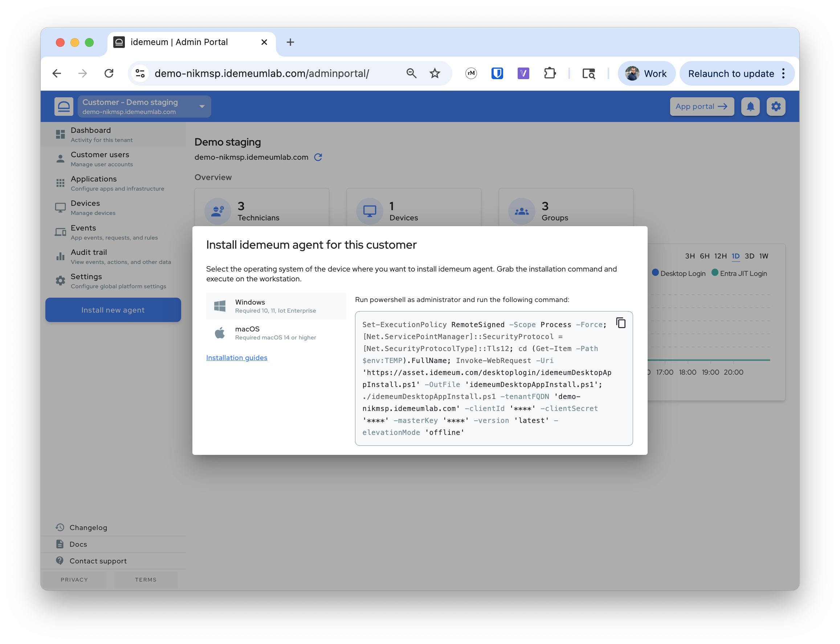
Task: Click the Audit trail bar-chart icon
Action: (x=60, y=256)
